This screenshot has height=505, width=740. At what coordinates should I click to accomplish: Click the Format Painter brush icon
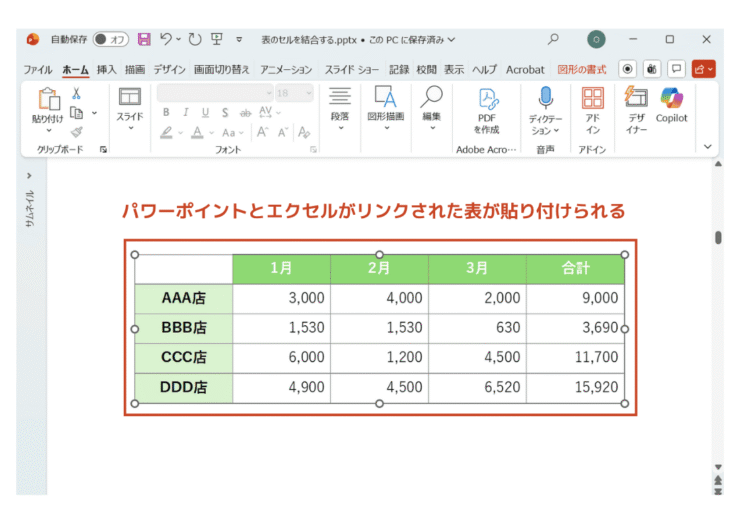click(76, 132)
